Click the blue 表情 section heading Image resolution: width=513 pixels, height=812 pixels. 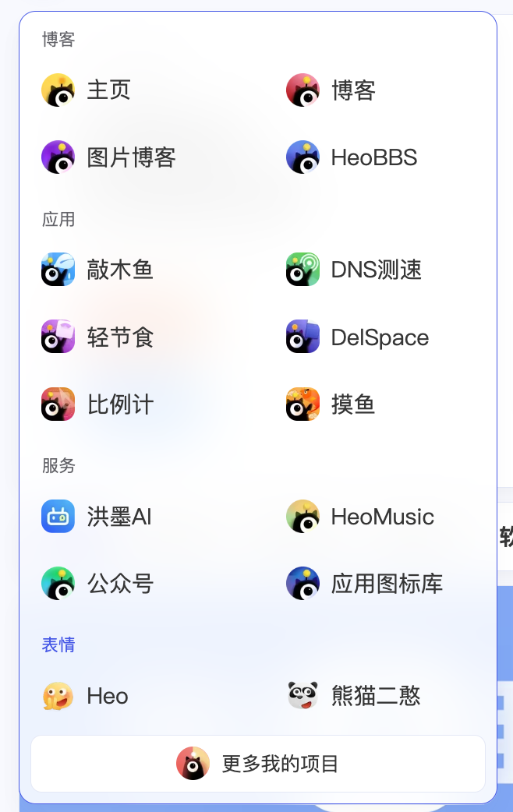point(58,644)
